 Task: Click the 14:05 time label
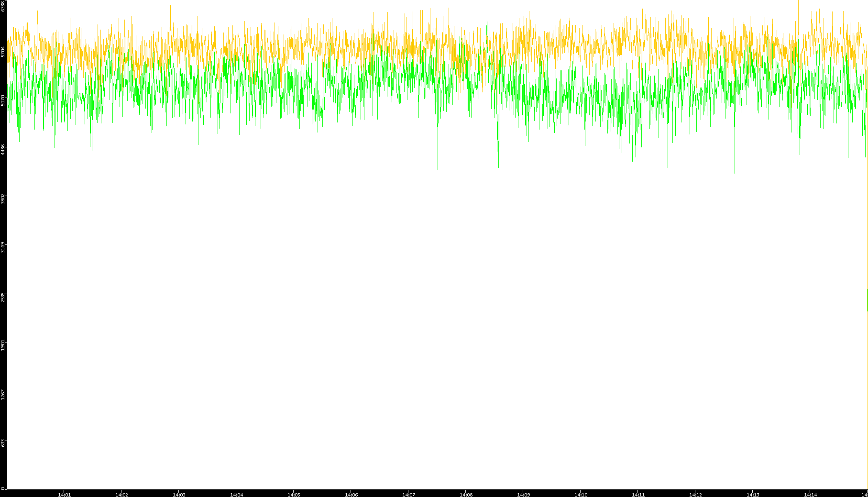click(x=294, y=495)
